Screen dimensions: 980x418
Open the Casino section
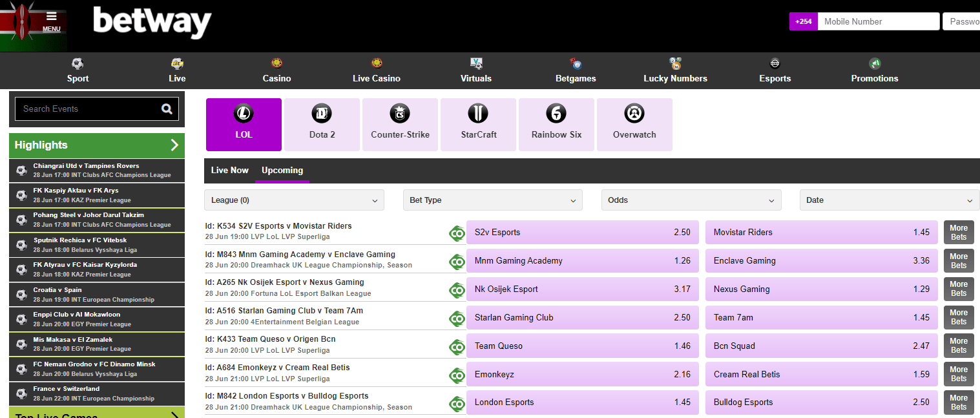(276, 70)
